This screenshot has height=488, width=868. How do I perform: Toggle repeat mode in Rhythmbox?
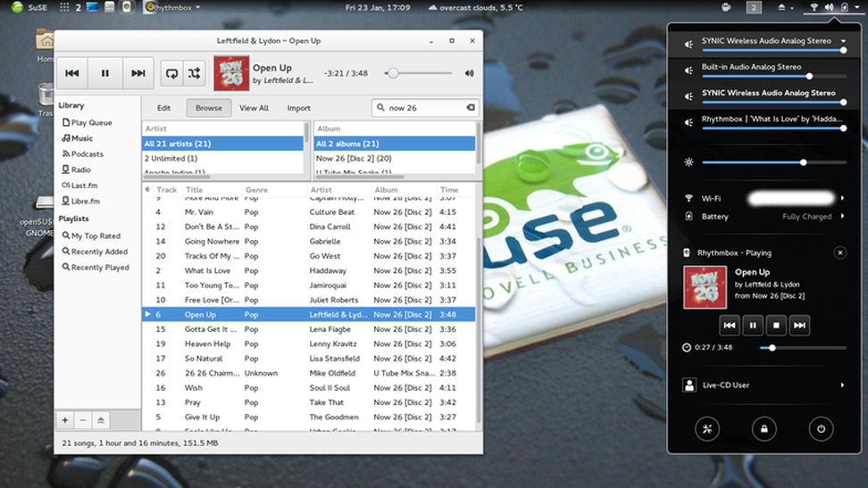(x=171, y=73)
